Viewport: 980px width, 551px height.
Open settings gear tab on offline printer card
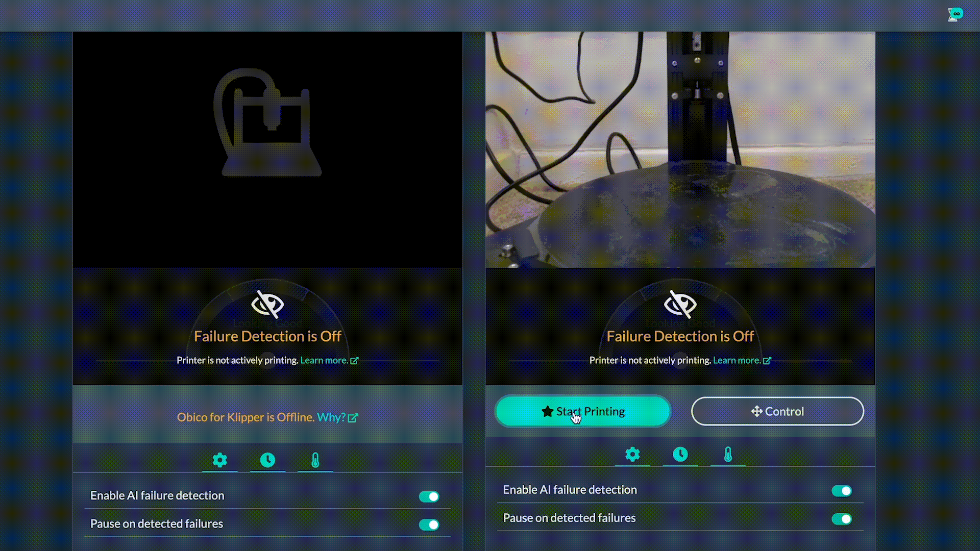point(220,460)
